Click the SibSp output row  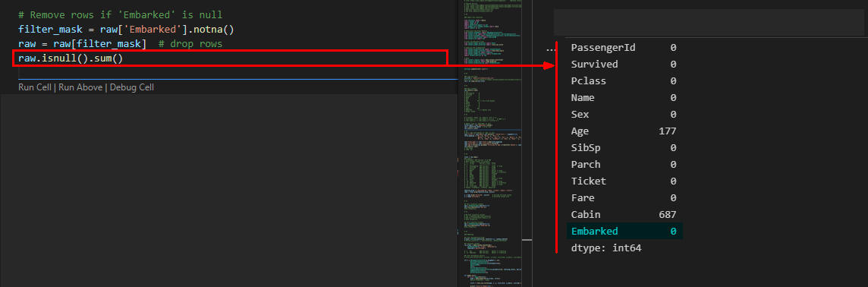pyautogui.click(x=624, y=148)
